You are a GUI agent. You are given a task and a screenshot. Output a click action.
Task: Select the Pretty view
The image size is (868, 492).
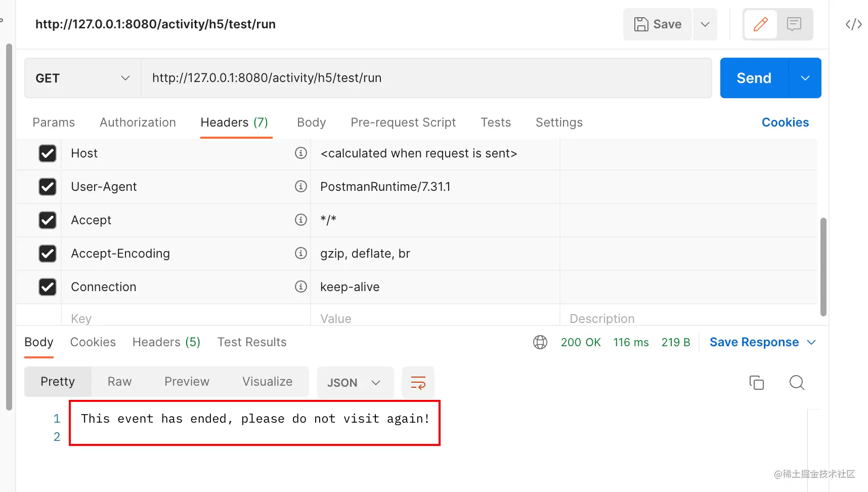(58, 382)
